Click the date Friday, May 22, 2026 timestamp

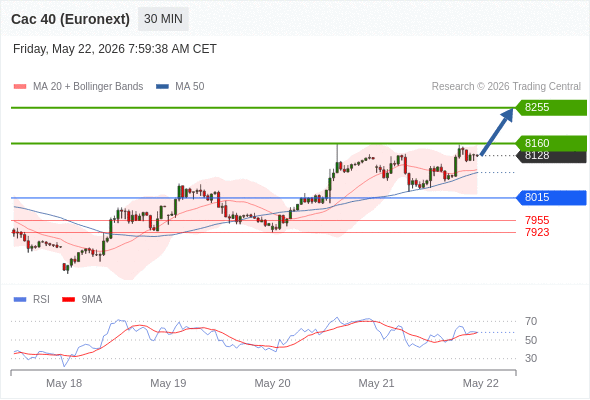[x=115, y=49]
